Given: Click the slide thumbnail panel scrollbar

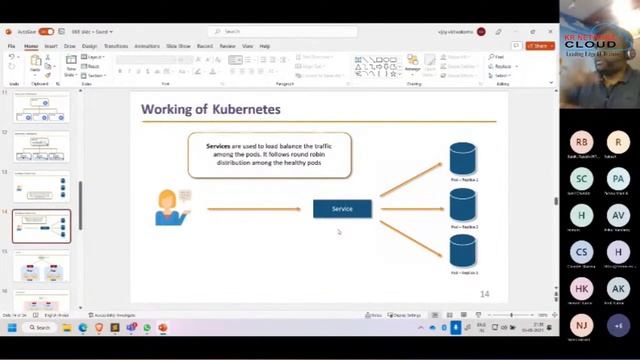Looking at the screenshot, I should pyautogui.click(x=80, y=205).
